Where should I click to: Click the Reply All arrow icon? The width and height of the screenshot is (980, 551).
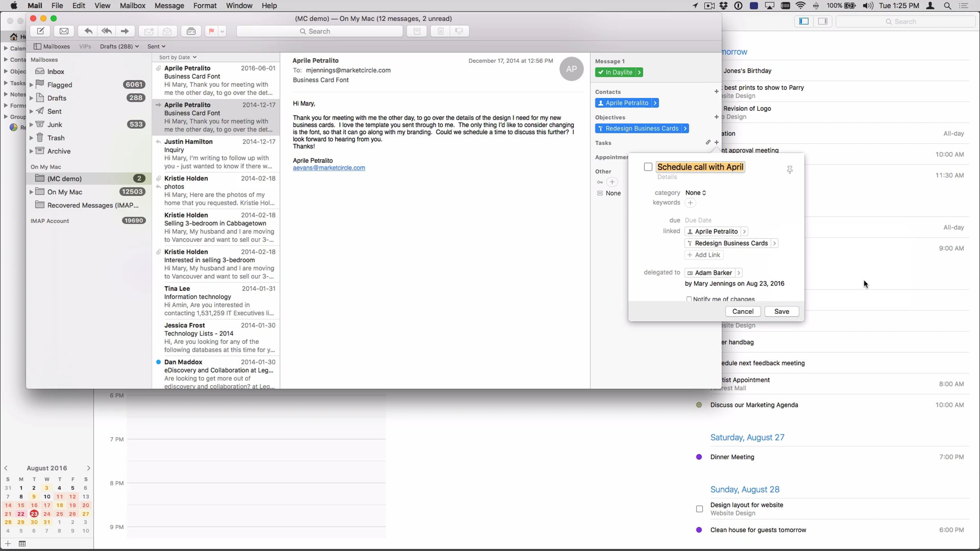(107, 31)
